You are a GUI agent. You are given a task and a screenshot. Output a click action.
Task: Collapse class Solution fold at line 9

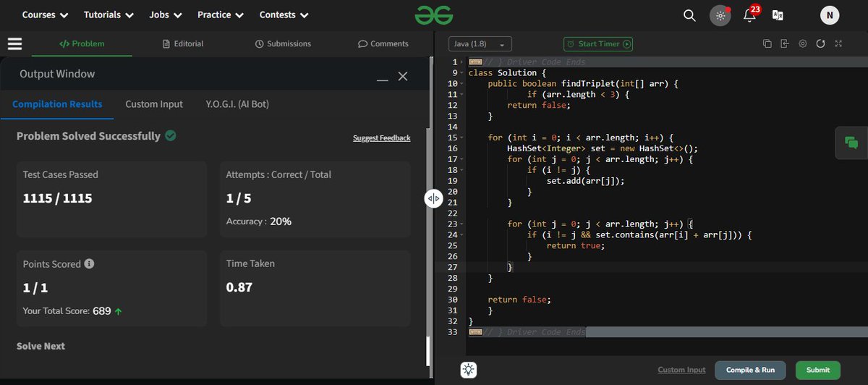pyautogui.click(x=461, y=73)
